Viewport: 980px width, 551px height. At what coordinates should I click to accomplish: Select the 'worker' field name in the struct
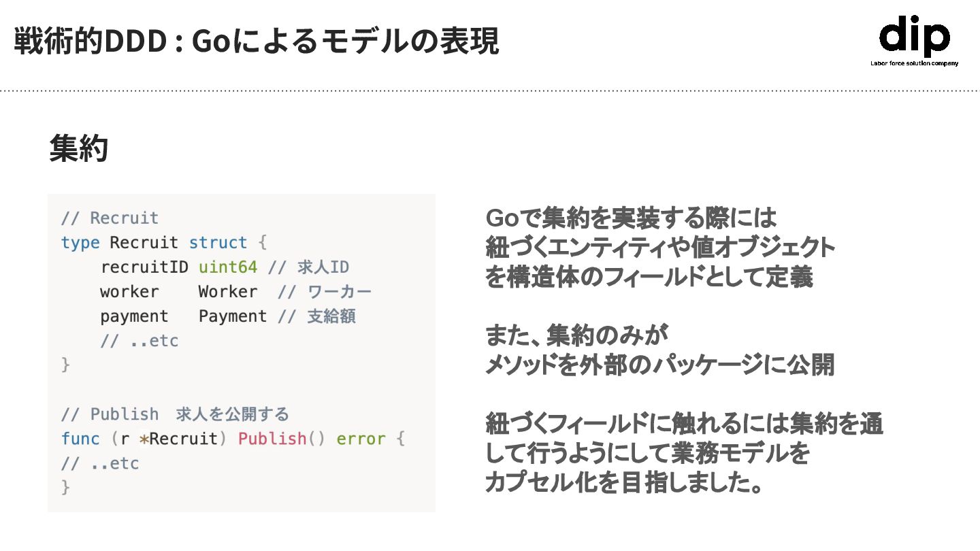(x=129, y=292)
